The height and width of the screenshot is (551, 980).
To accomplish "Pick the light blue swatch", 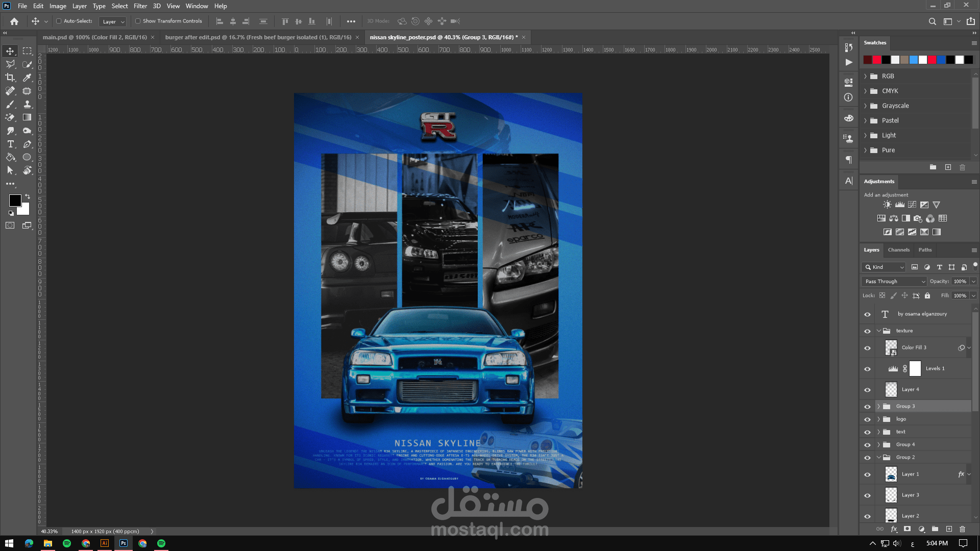I will (914, 60).
